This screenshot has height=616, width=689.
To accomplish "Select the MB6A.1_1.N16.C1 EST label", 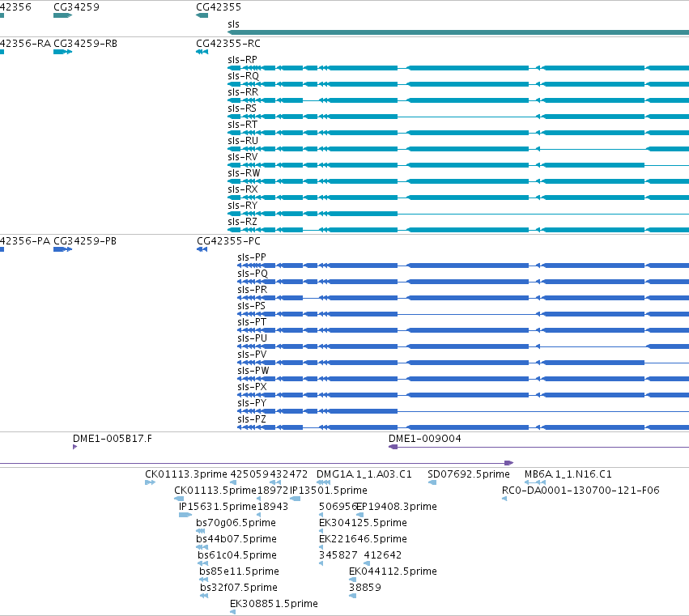I will point(568,474).
